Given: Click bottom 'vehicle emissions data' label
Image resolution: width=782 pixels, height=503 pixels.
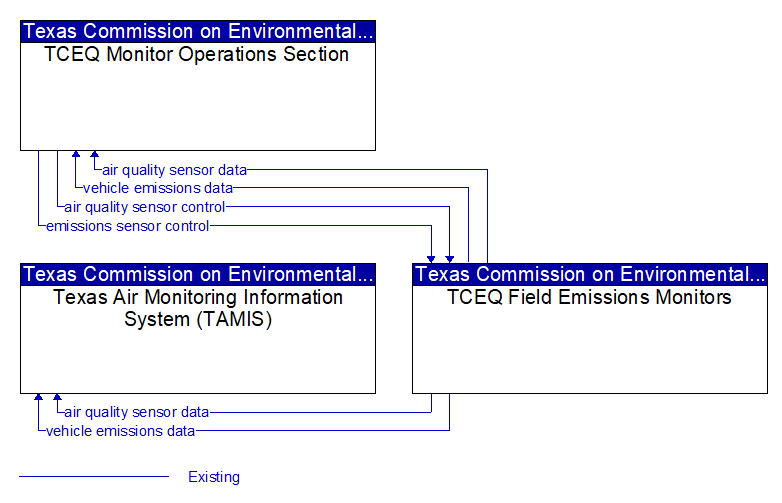Looking at the screenshot, I should [120, 431].
